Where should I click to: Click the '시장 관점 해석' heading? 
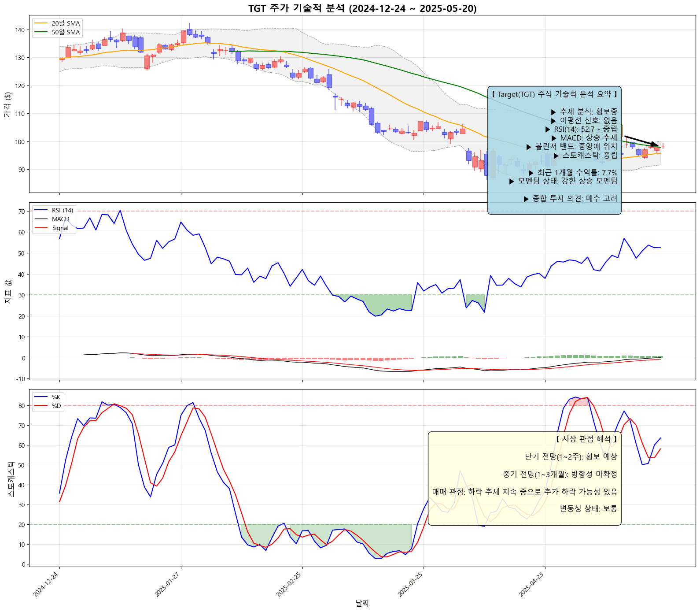point(586,439)
